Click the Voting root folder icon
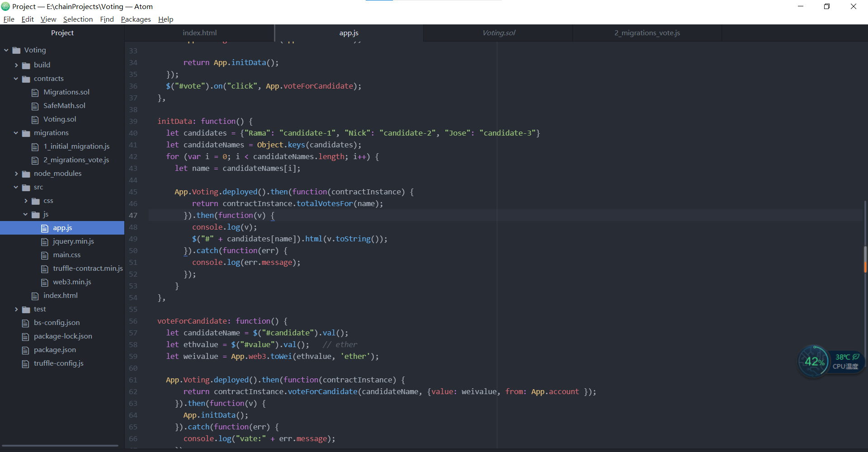Screen dimensions: 868x452 pyautogui.click(x=17, y=50)
